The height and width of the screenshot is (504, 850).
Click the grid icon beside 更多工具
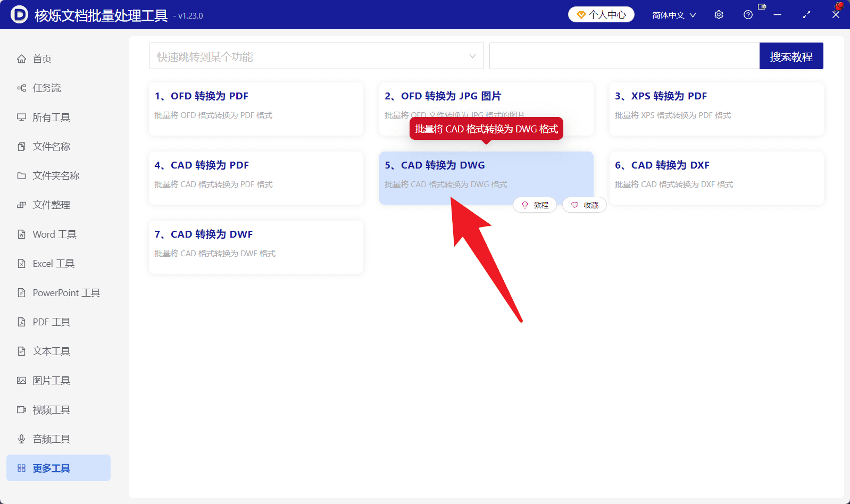[21, 468]
